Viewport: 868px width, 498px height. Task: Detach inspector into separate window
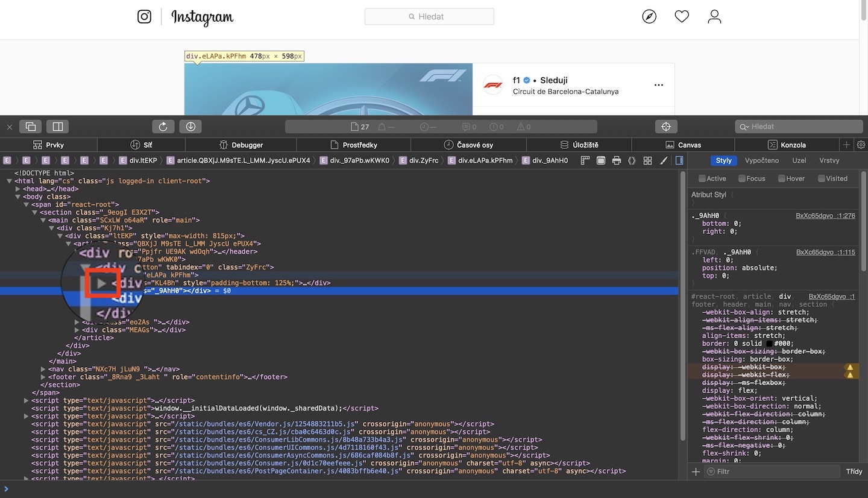30,127
